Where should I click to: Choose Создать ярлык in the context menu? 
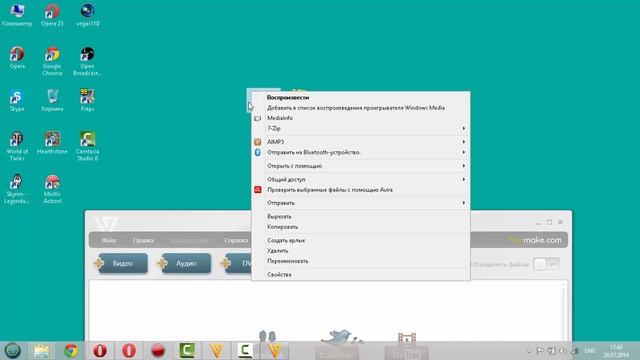tap(361, 240)
